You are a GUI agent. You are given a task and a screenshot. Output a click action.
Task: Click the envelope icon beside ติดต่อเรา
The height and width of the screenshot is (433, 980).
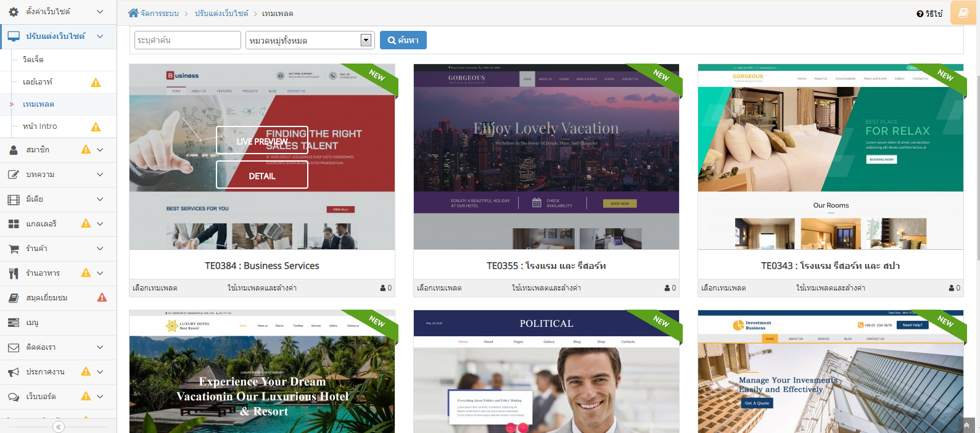(14, 347)
